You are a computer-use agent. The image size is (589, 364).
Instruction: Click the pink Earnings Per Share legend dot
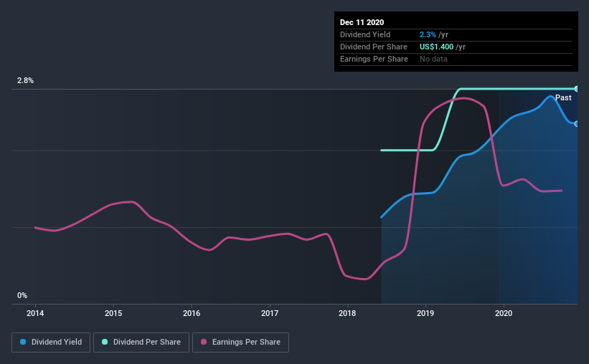click(204, 342)
